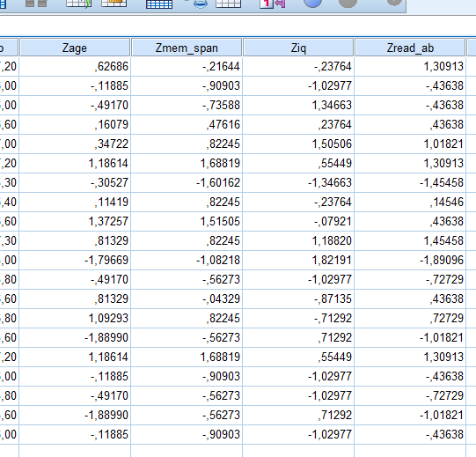Click Ziq cell with value 1,50506
476x457 pixels.
298,144
